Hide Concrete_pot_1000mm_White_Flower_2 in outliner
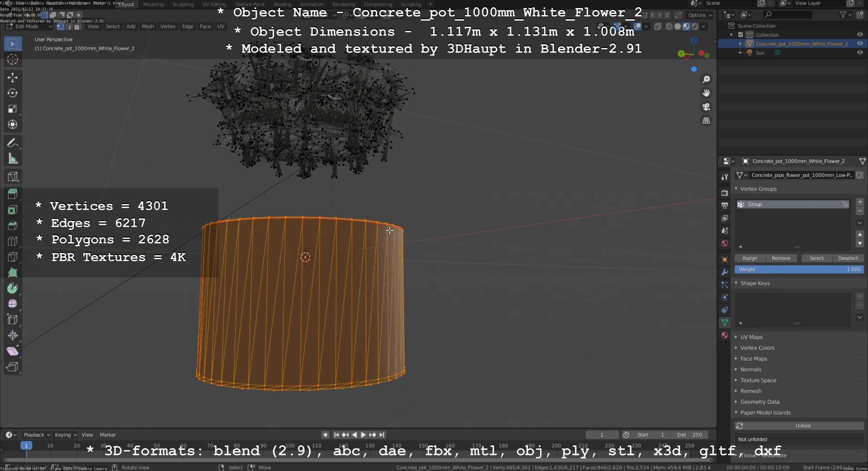This screenshot has width=868, height=471. (x=860, y=44)
